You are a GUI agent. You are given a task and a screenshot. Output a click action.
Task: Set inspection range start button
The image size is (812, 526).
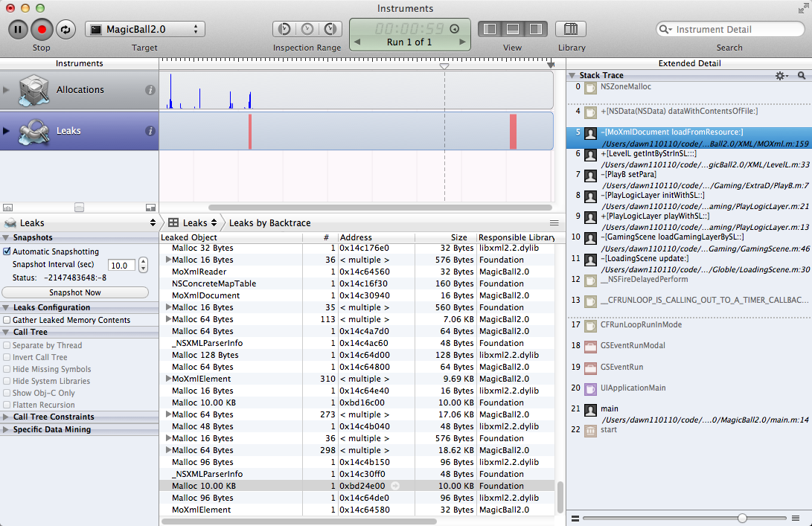click(284, 29)
